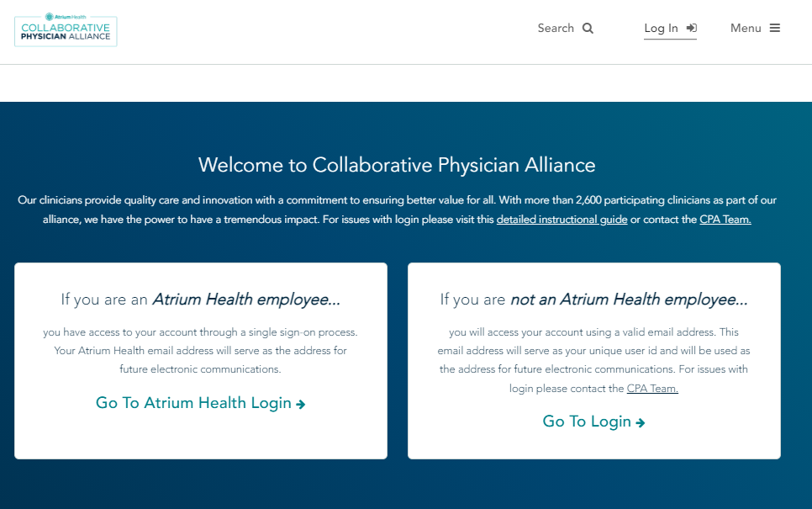Click the text 'future electronic communications.'
The image size is (812, 509).
[x=200, y=369]
